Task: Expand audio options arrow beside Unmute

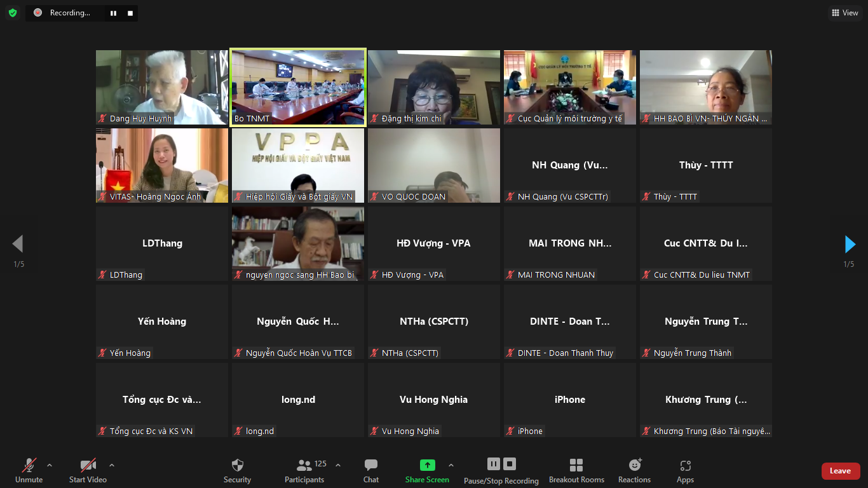Action: 50,465
